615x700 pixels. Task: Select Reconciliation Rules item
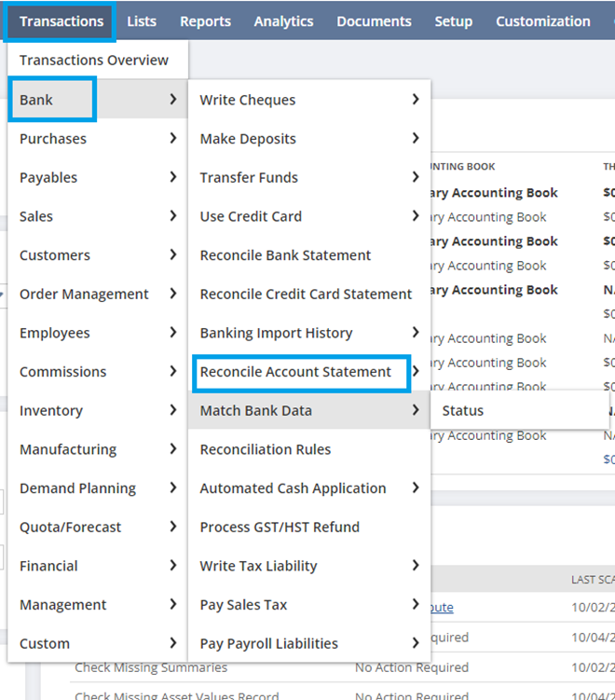[x=266, y=449]
